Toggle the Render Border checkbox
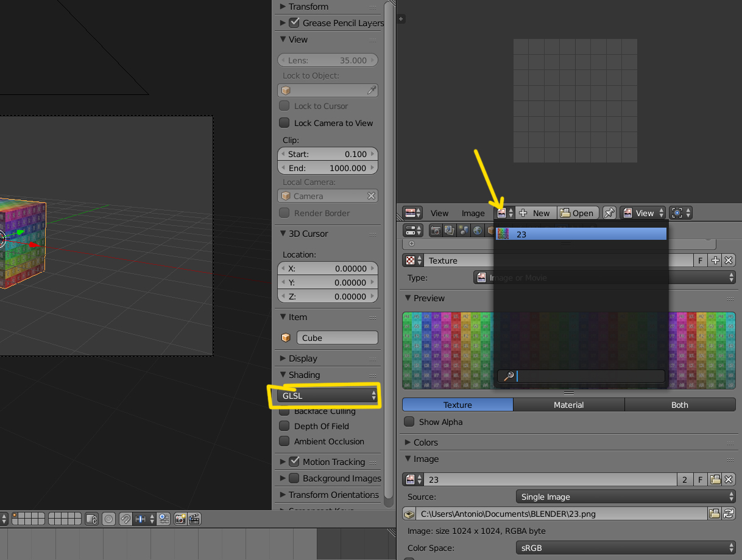This screenshot has height=560, width=742. click(284, 213)
